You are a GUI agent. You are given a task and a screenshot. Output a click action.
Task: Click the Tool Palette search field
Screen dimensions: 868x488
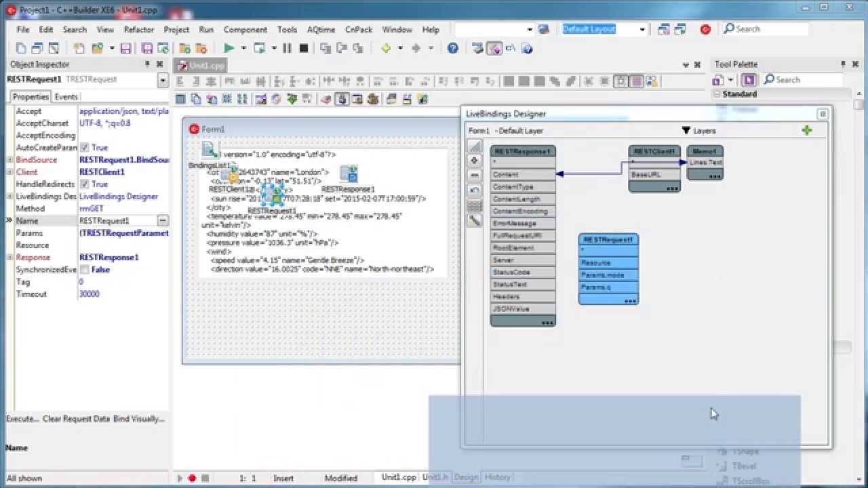pyautogui.click(x=802, y=80)
